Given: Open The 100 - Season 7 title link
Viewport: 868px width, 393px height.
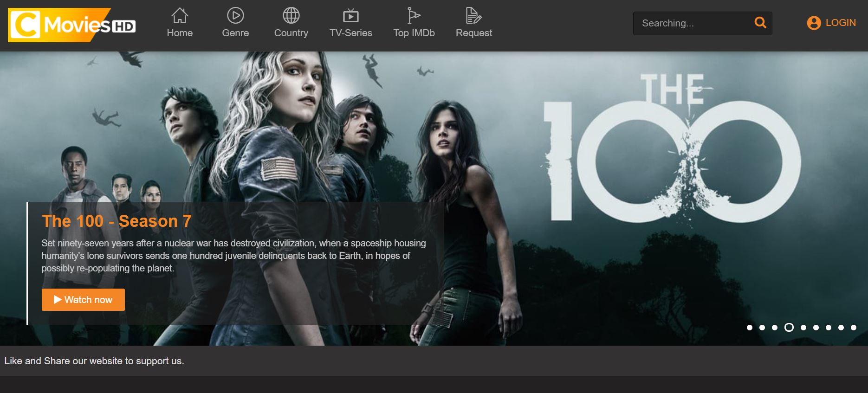Looking at the screenshot, I should (x=117, y=221).
